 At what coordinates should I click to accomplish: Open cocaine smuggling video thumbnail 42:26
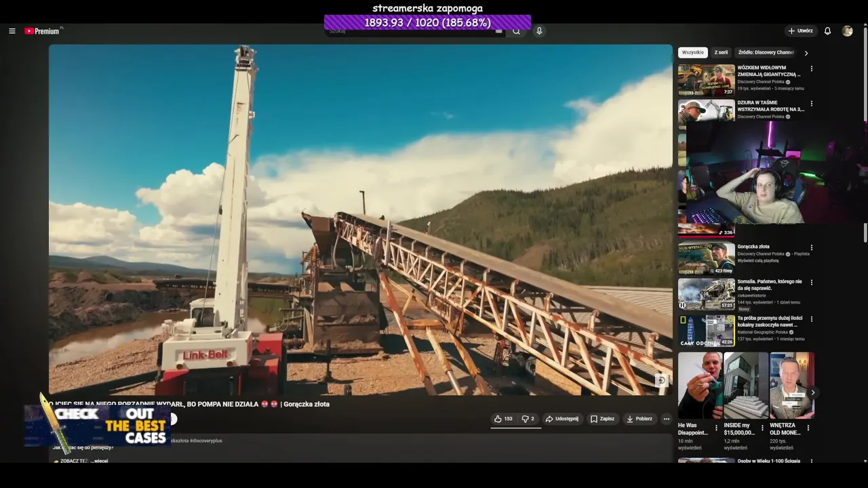(x=706, y=331)
